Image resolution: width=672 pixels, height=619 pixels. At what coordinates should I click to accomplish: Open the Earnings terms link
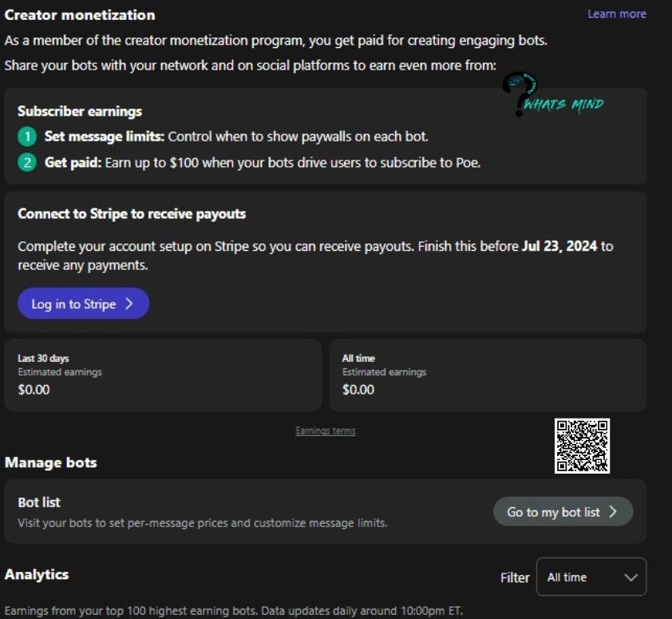click(326, 431)
